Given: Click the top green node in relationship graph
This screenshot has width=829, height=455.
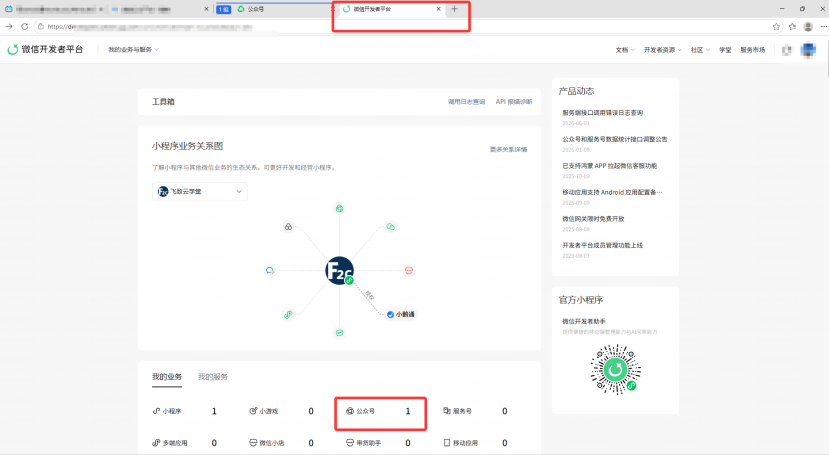Looking at the screenshot, I should point(339,208).
